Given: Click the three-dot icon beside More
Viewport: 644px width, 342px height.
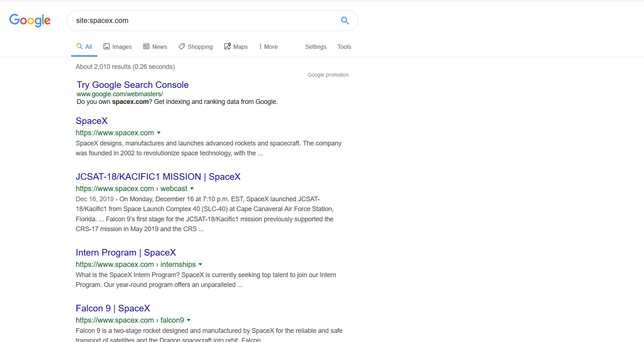Looking at the screenshot, I should pos(260,46).
